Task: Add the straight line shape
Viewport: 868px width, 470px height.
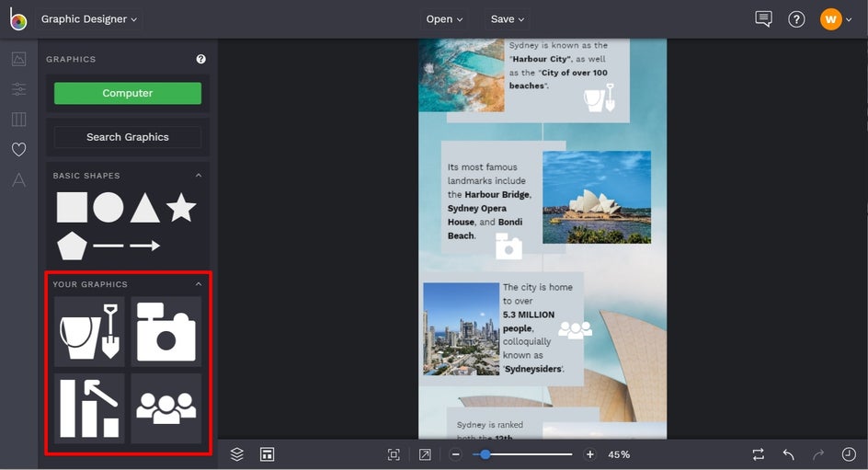Action: coord(108,246)
